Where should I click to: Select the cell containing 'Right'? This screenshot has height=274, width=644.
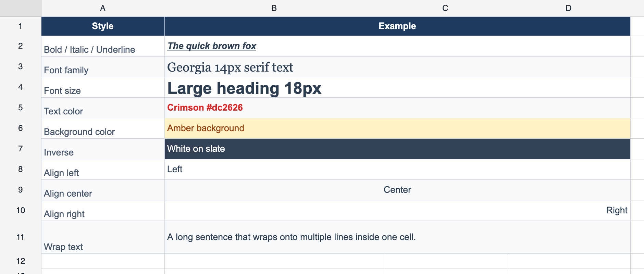397,210
